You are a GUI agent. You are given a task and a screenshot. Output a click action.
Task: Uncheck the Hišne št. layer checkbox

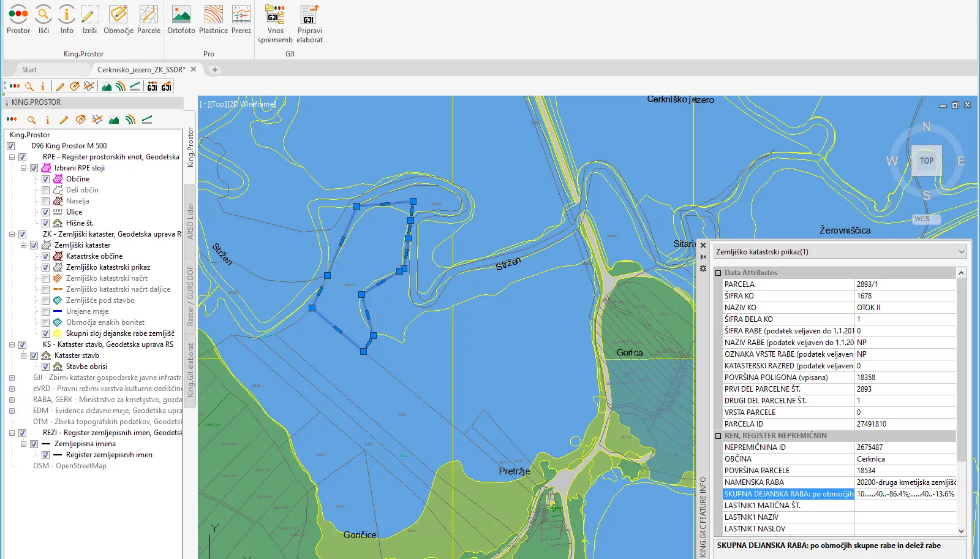pos(45,223)
